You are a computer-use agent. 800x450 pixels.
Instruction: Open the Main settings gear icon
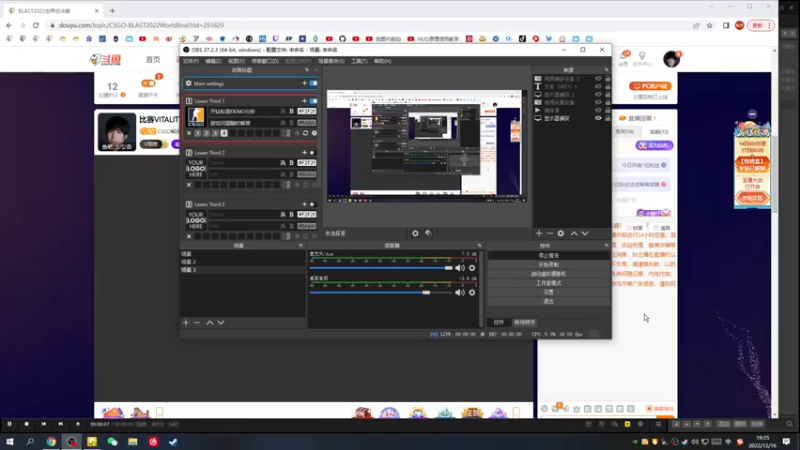tap(189, 83)
